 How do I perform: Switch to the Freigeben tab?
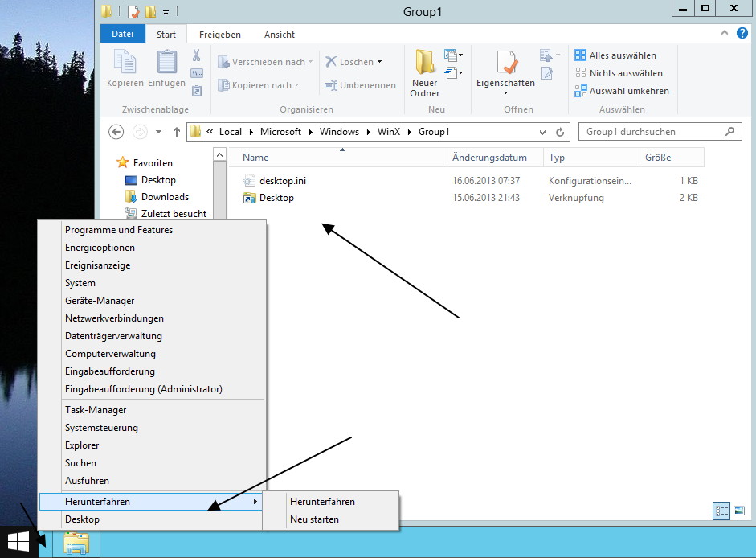220,35
